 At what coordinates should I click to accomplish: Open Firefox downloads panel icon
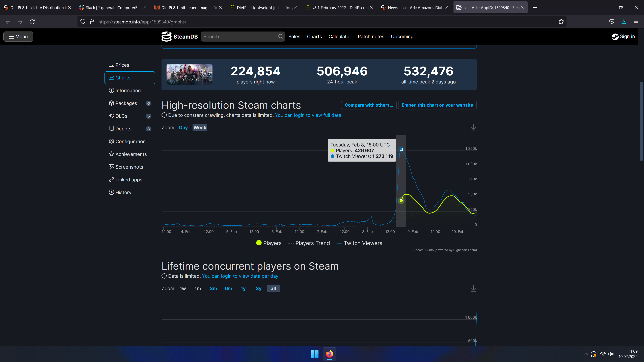pyautogui.click(x=624, y=22)
